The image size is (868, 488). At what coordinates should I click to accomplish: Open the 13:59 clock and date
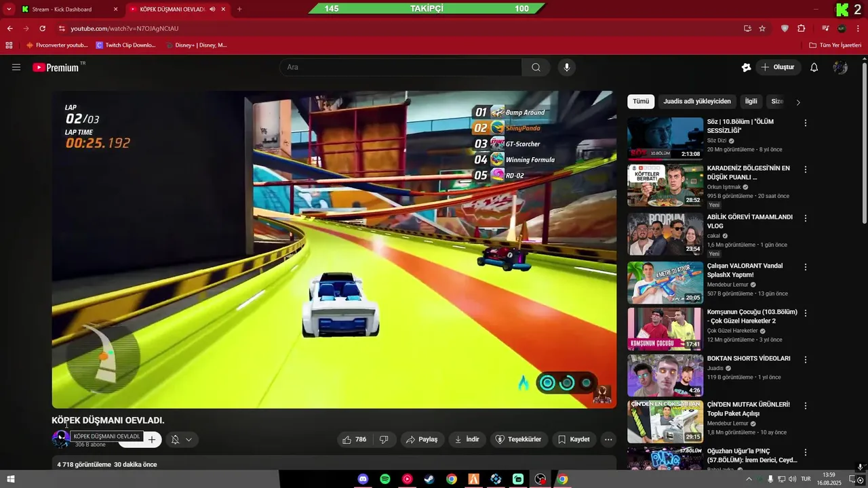pos(829,479)
